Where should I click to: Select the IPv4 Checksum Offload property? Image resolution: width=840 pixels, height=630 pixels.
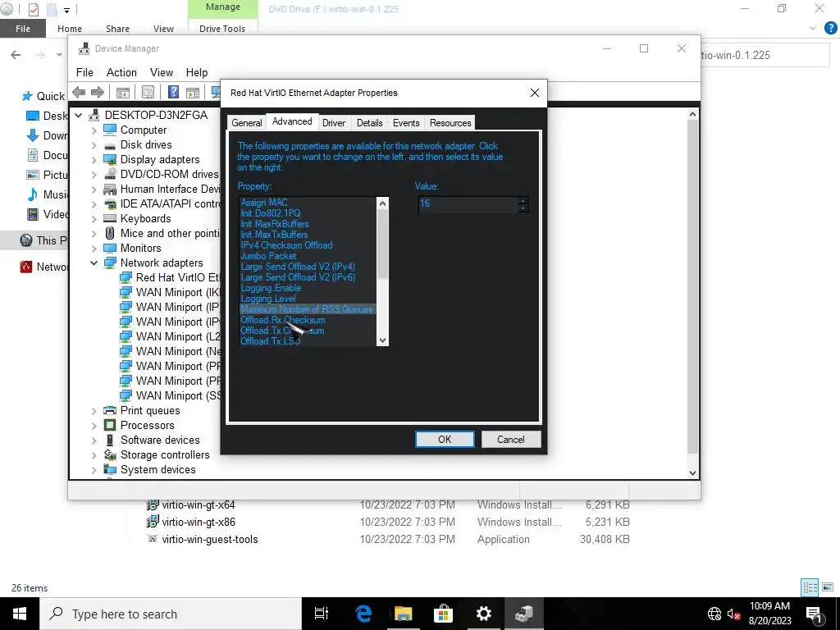286,244
